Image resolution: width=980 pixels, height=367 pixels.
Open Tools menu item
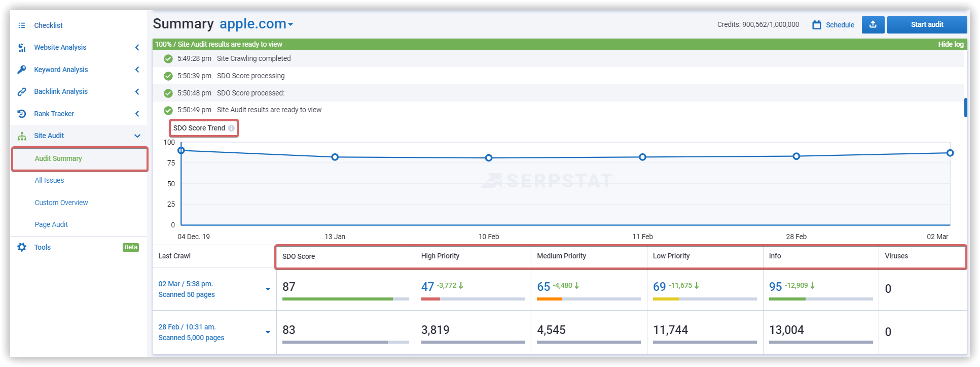pyautogui.click(x=42, y=247)
